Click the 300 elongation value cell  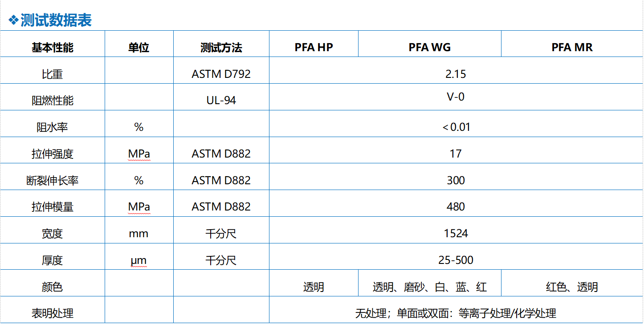tap(456, 180)
